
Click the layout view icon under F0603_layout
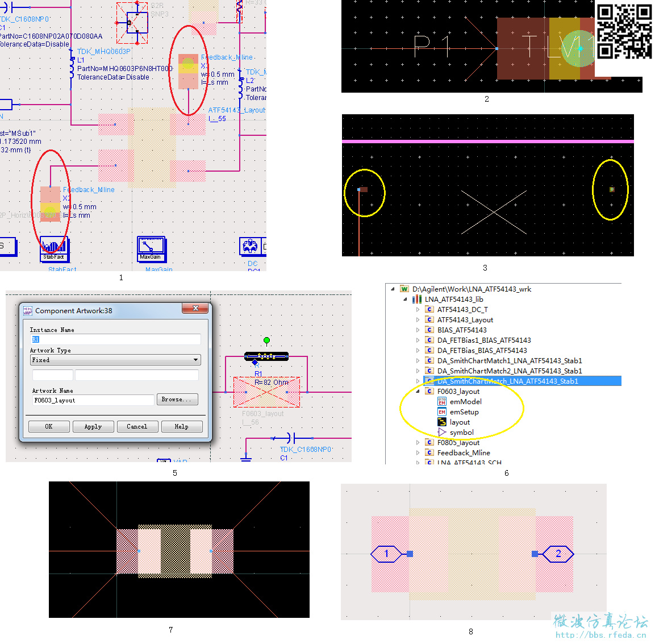(441, 422)
